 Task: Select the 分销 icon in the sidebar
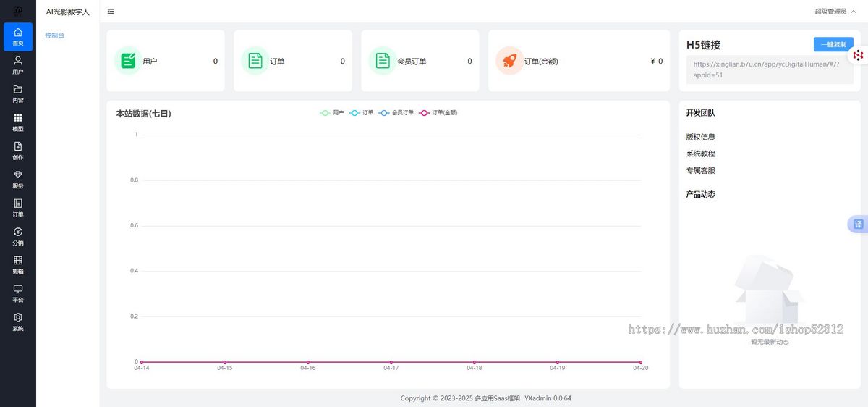pos(18,237)
